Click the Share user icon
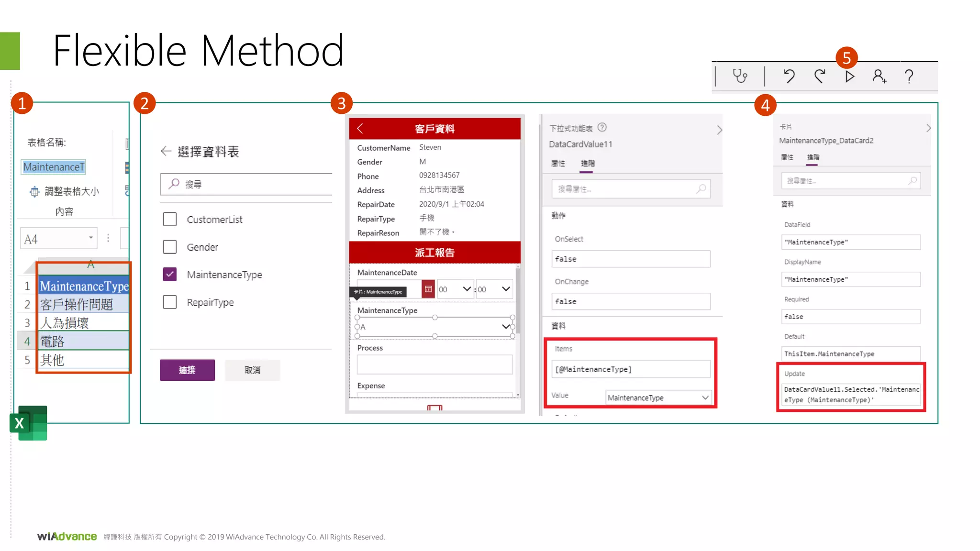 click(x=879, y=76)
